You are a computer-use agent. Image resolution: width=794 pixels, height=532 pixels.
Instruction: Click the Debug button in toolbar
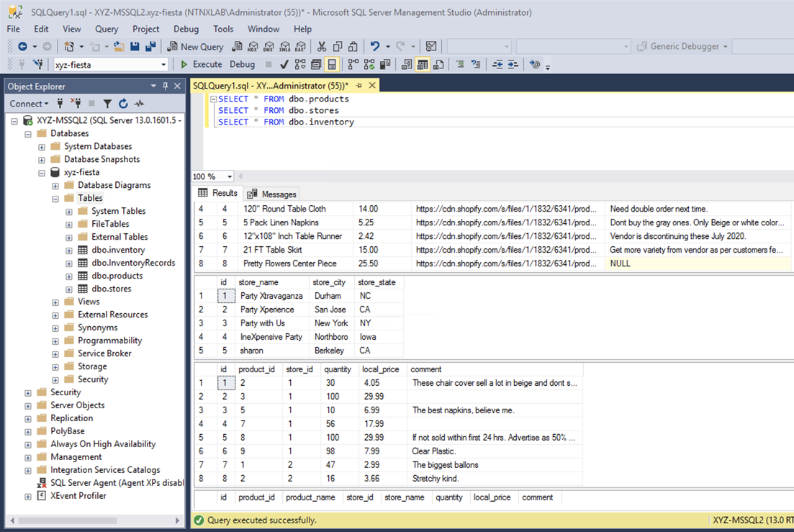click(242, 64)
